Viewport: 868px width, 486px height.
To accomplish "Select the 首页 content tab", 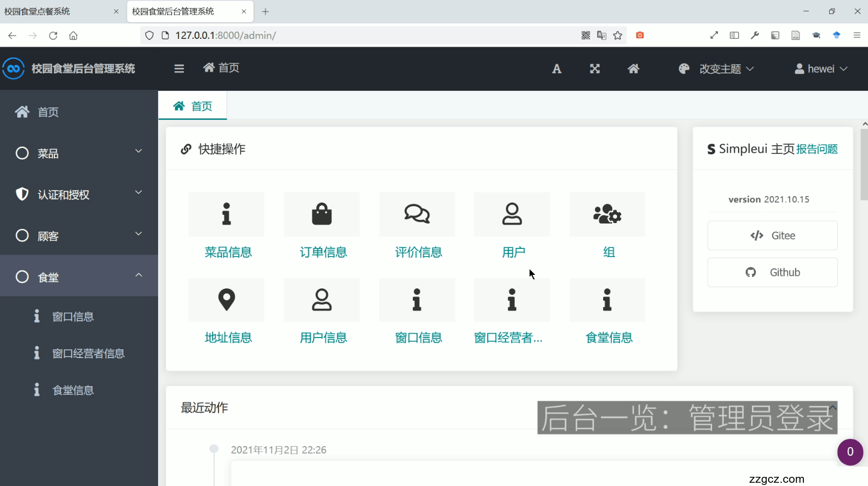I will click(x=193, y=106).
